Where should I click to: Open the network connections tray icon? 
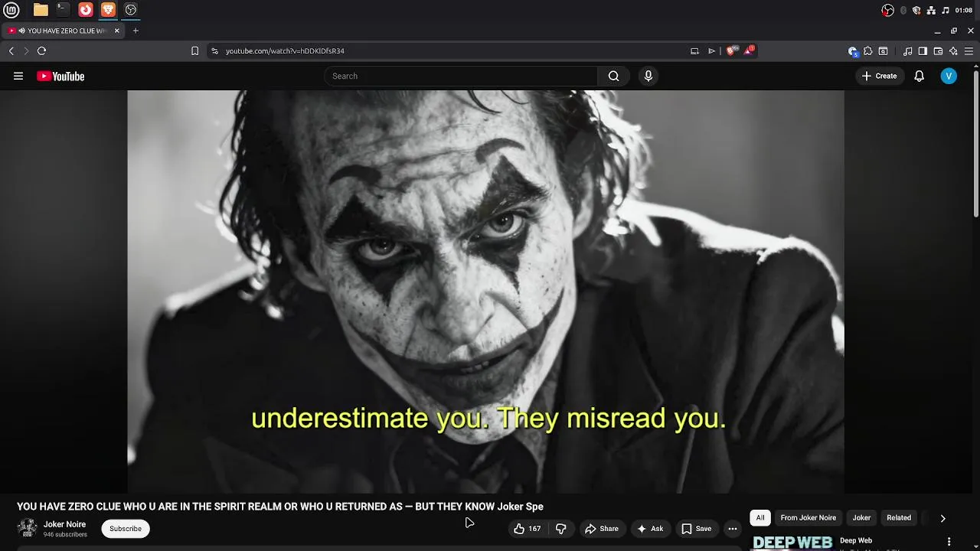click(931, 10)
